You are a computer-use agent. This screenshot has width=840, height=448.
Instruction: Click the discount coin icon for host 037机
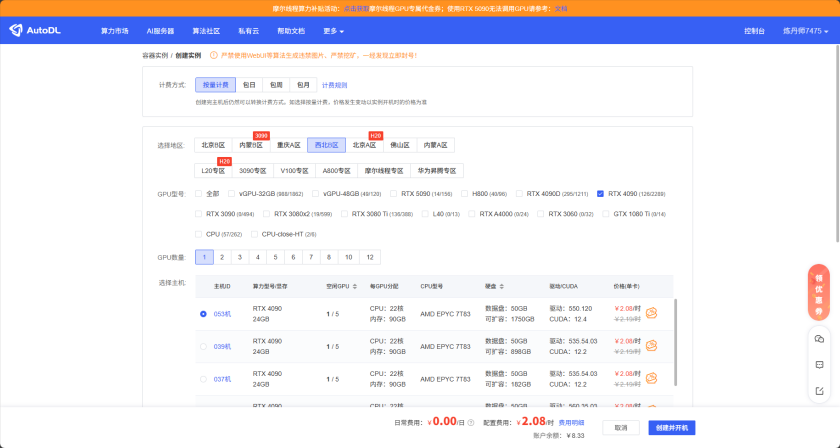(651, 378)
